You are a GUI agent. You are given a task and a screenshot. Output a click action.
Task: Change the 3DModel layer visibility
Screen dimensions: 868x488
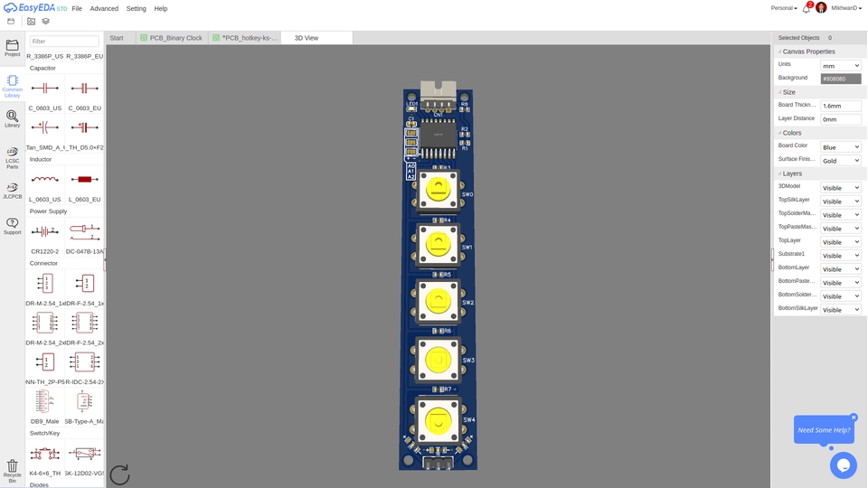click(x=840, y=188)
